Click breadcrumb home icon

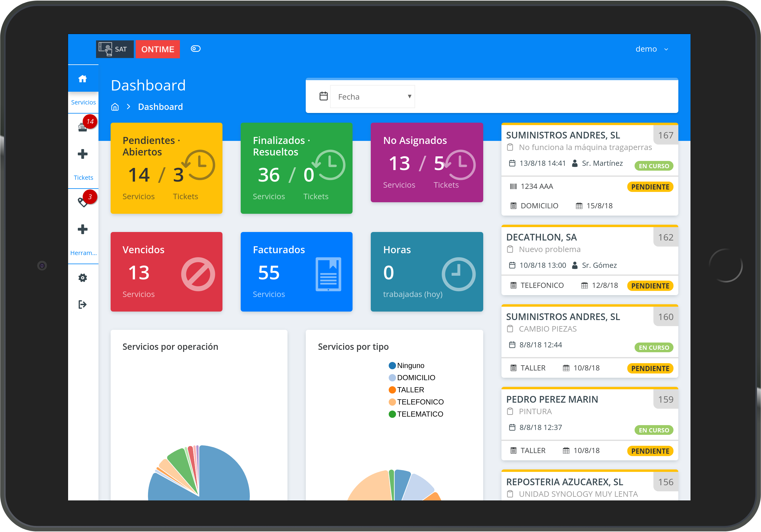115,107
